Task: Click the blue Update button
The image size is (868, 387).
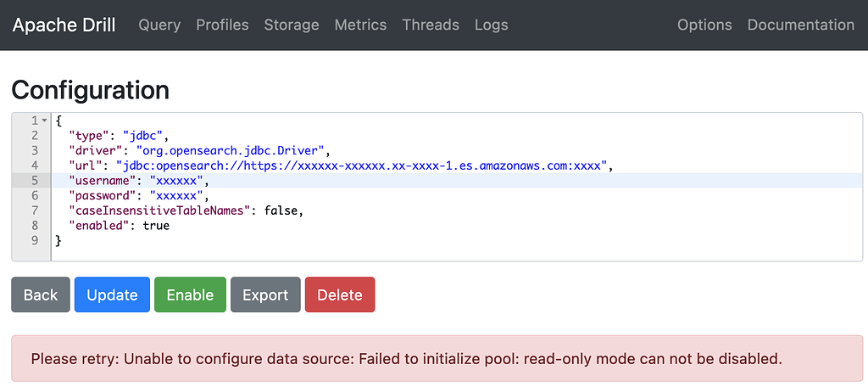Action: click(x=112, y=294)
